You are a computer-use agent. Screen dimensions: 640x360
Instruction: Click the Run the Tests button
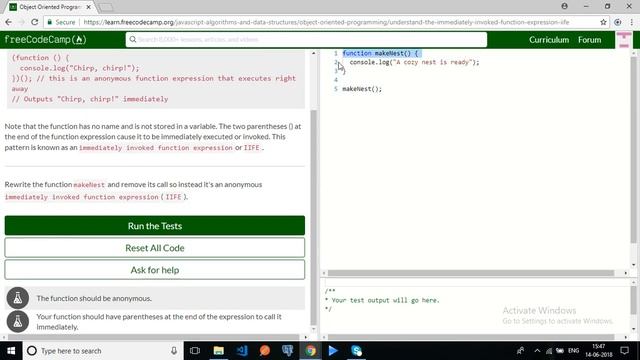tap(155, 225)
